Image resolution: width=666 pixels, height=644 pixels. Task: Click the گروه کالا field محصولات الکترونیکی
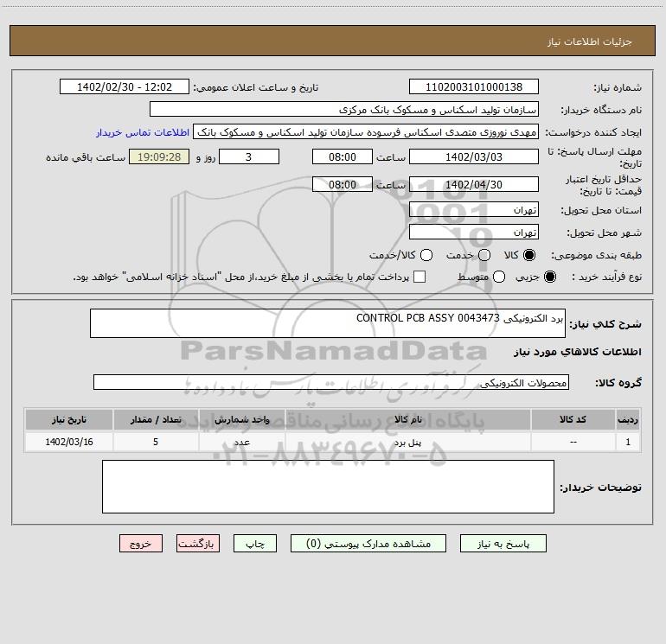click(331, 382)
